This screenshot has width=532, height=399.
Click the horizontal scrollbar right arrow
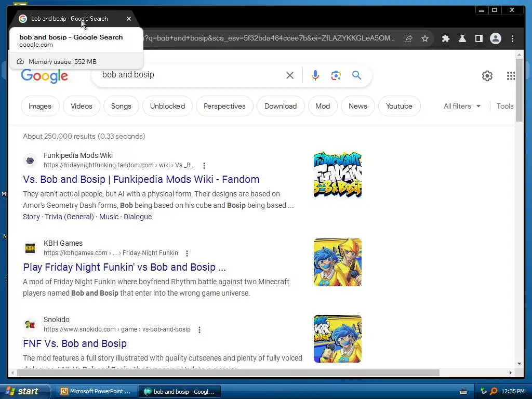(x=511, y=373)
